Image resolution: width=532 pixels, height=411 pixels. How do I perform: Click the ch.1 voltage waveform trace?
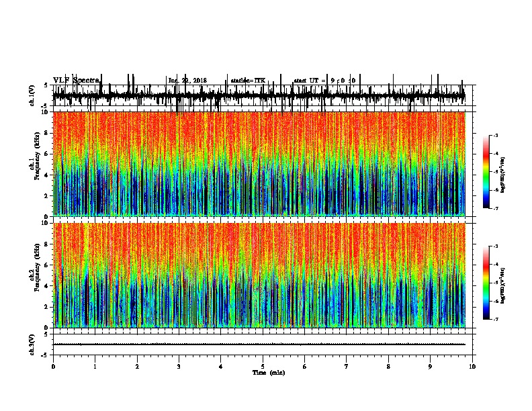(x=259, y=95)
